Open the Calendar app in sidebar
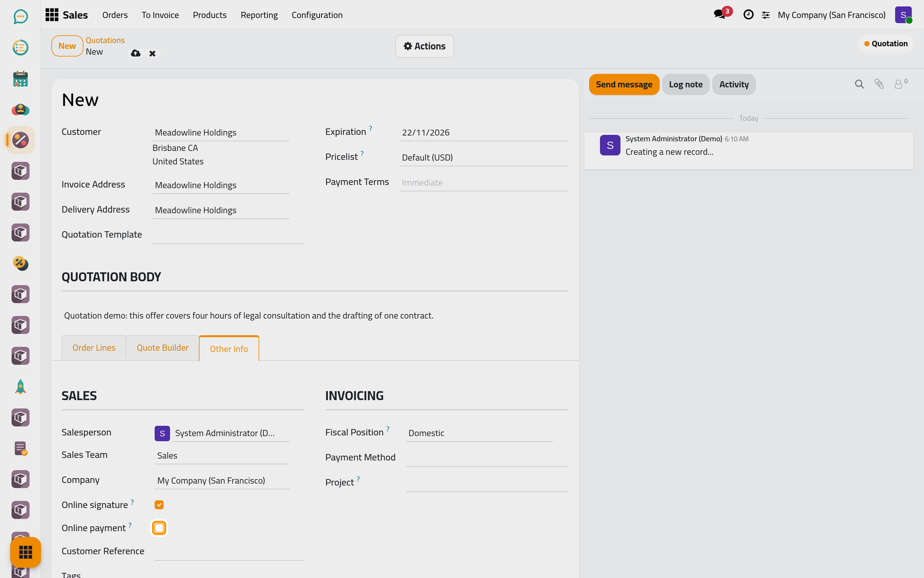This screenshot has width=924, height=578. point(20,79)
